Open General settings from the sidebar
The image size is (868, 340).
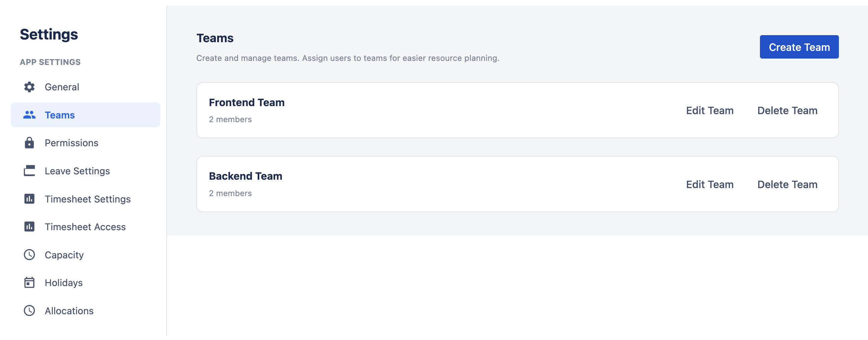pyautogui.click(x=62, y=87)
